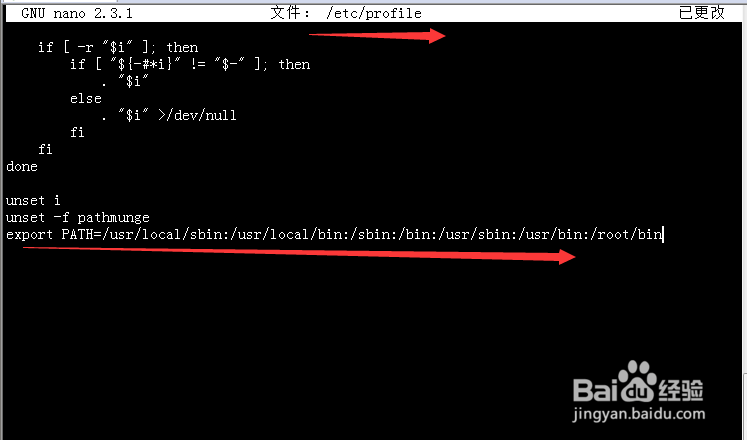The image size is (747, 440).
Task: Click the empty black area below PATH line
Action: click(x=286, y=333)
